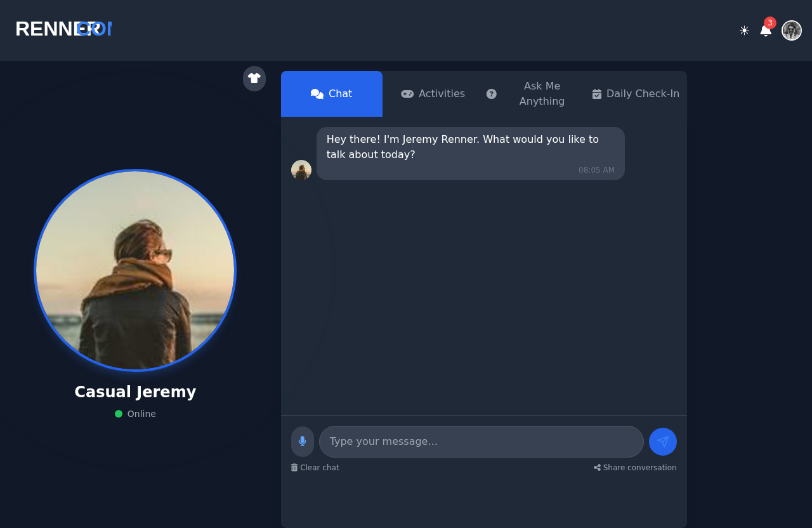Click the message input field

click(481, 442)
